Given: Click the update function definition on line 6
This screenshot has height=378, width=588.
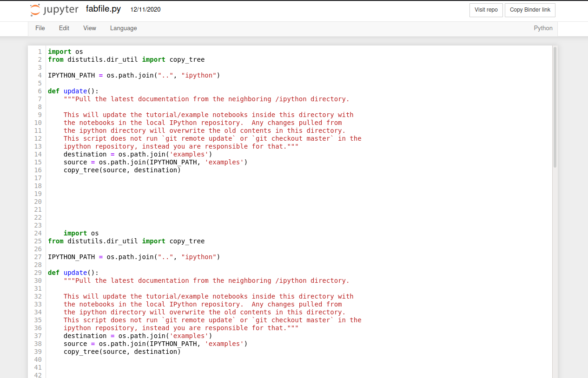Looking at the screenshot, I should pyautogui.click(x=75, y=91).
